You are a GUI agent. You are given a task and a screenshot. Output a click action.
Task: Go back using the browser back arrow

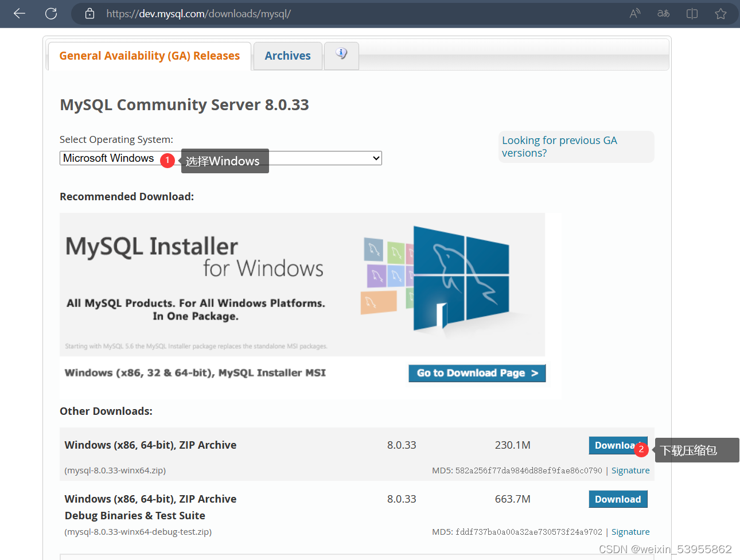[20, 13]
